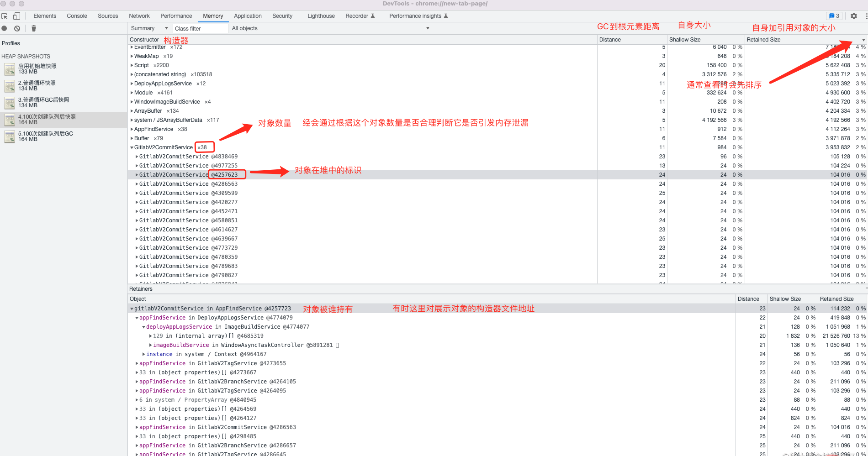Open the All objects filter dropdown
Screen dimensions: 868x456
pos(330,28)
